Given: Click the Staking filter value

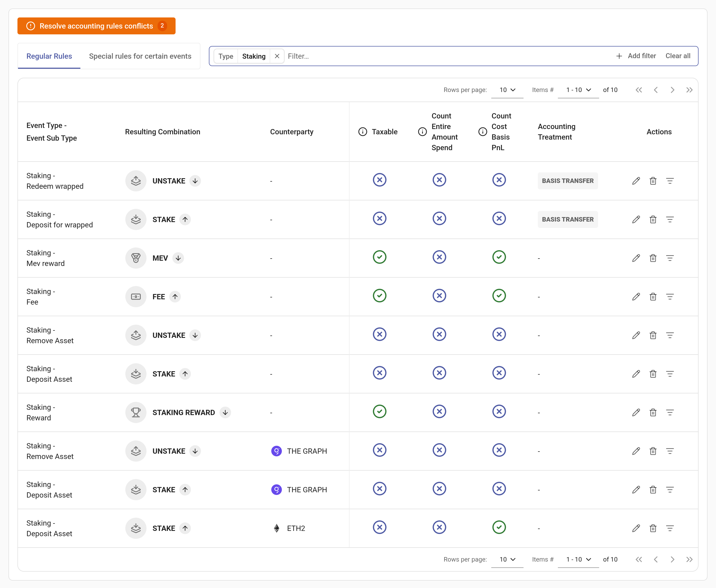Looking at the screenshot, I should tap(254, 56).
